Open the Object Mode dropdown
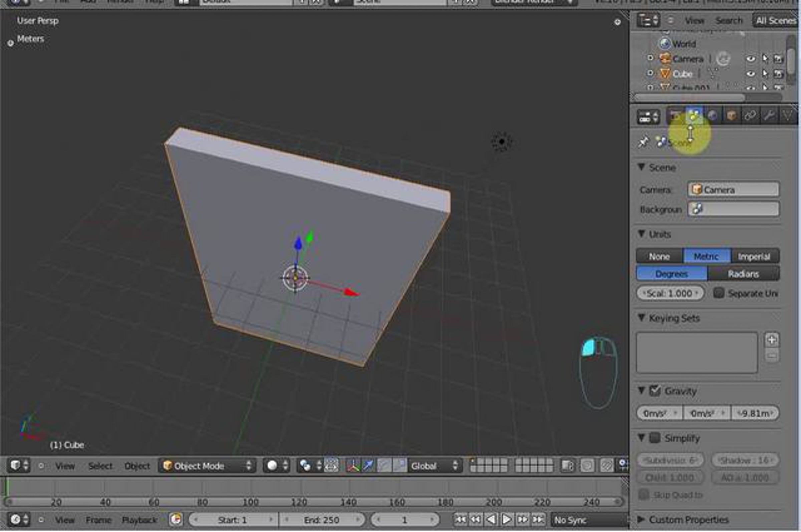 [x=207, y=466]
